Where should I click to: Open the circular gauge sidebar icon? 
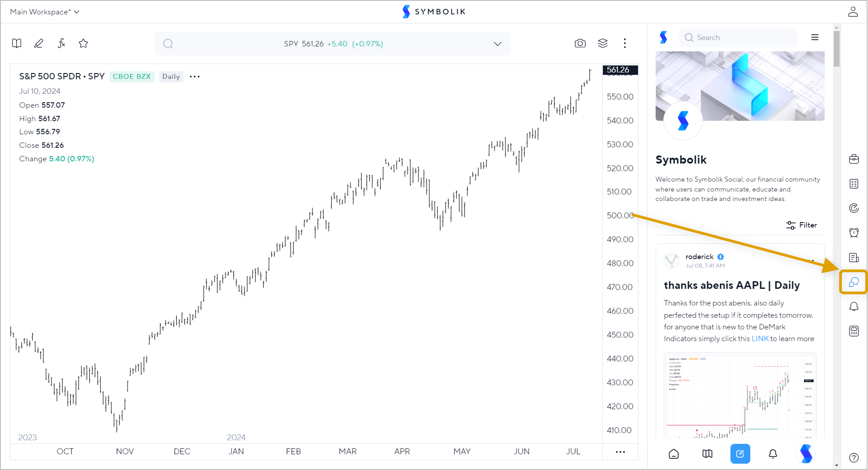(x=854, y=208)
